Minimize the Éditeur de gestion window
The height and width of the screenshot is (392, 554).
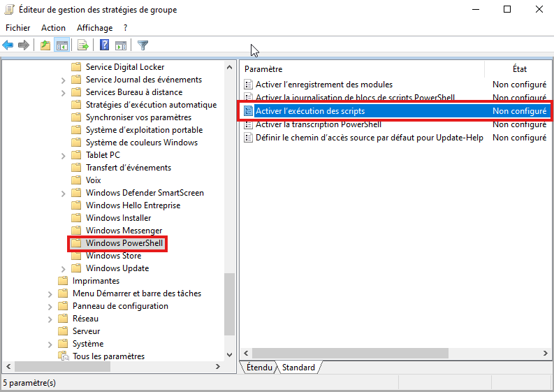pyautogui.click(x=476, y=10)
